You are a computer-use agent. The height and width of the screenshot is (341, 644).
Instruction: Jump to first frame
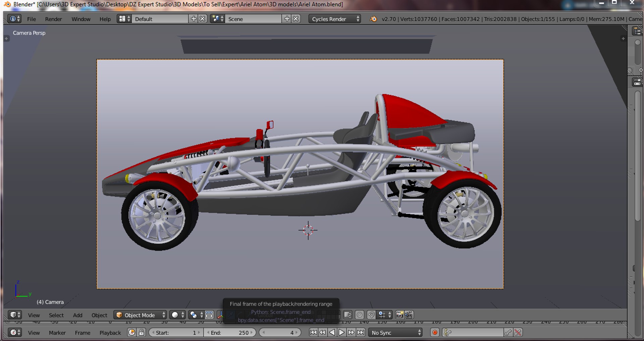point(313,332)
